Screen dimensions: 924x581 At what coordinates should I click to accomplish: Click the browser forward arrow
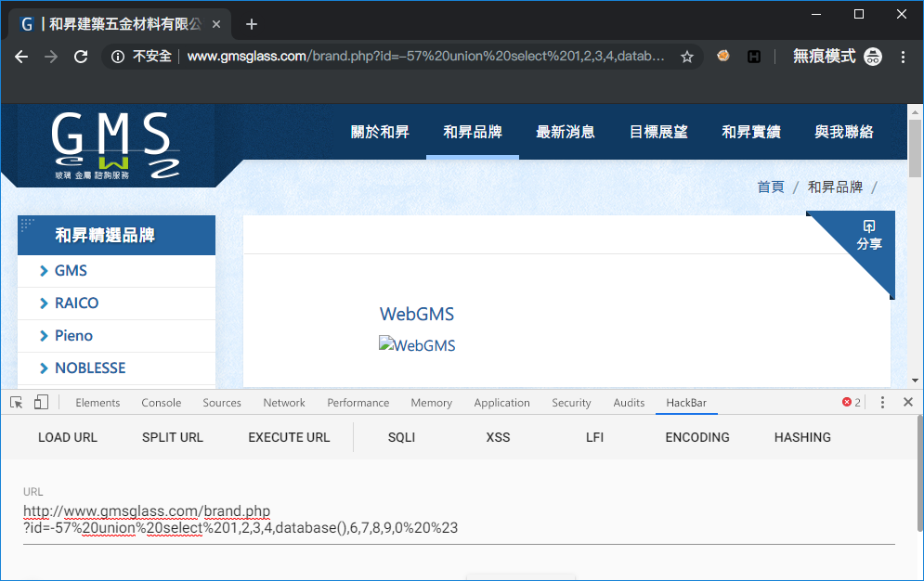(51, 57)
